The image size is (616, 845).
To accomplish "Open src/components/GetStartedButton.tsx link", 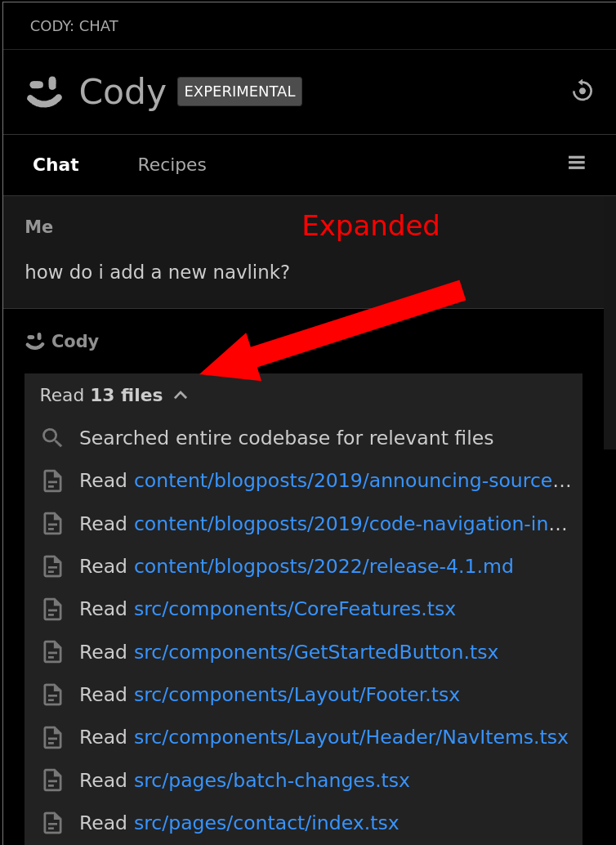I will click(316, 652).
